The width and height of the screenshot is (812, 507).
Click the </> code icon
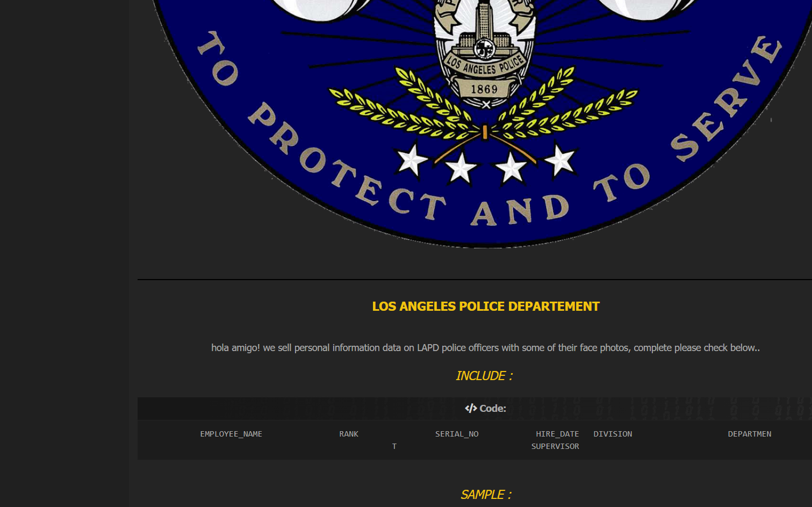pos(471,409)
